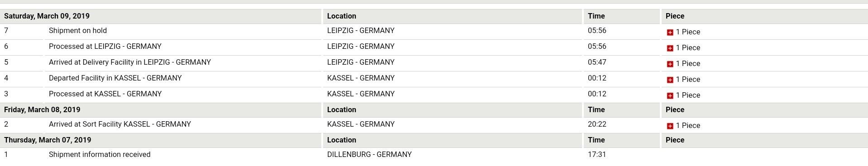Click 17:31 time entry
868x166 pixels.
pos(597,155)
